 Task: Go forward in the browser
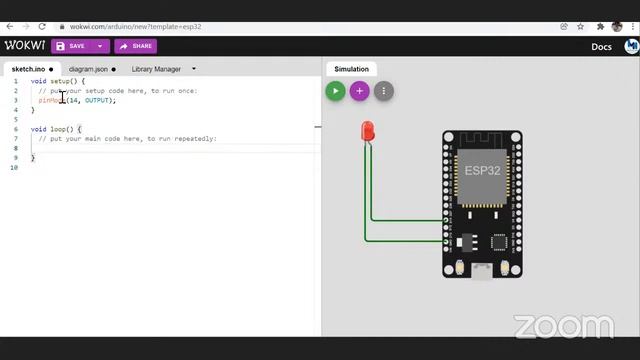point(26,27)
